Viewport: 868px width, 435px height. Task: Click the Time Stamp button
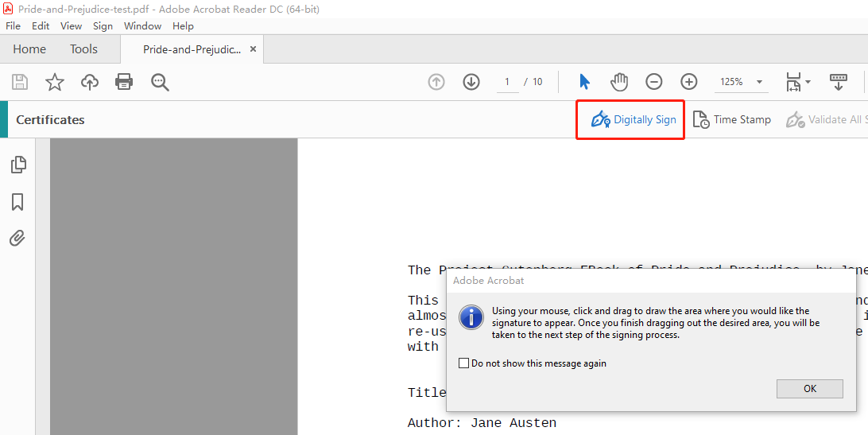(732, 120)
